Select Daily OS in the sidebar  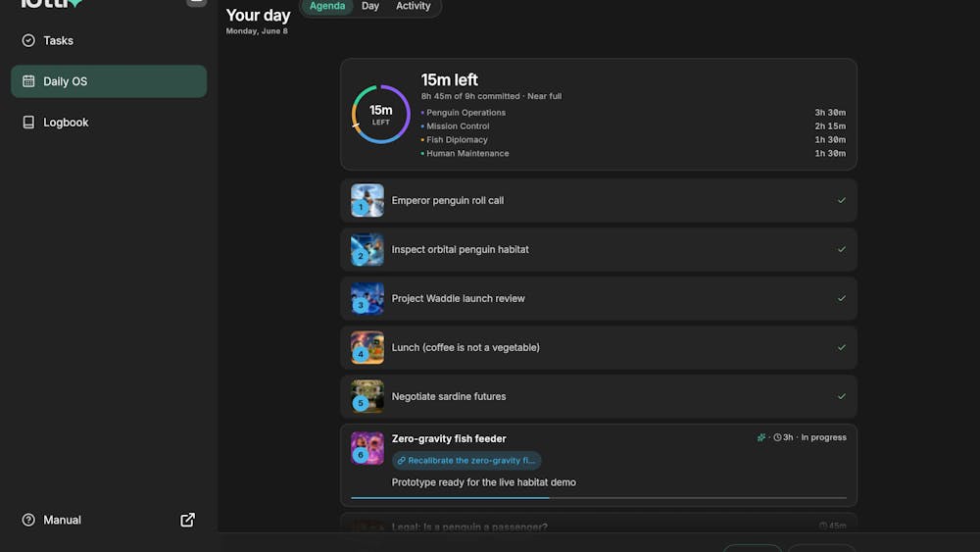tap(109, 81)
